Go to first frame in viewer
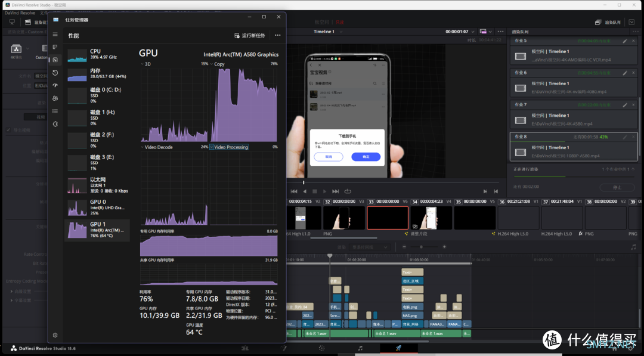Image resolution: width=644 pixels, height=356 pixels. [x=293, y=191]
